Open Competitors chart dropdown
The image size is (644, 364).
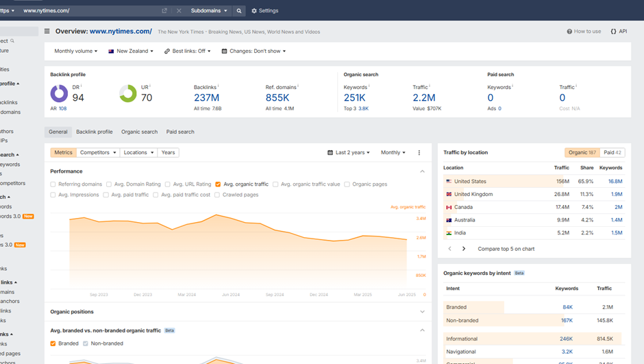[x=98, y=152]
